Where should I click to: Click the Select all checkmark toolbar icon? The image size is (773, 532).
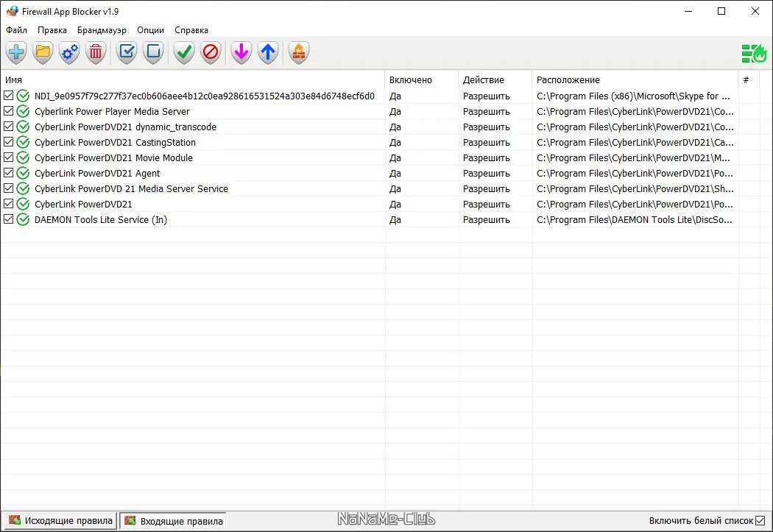click(127, 52)
